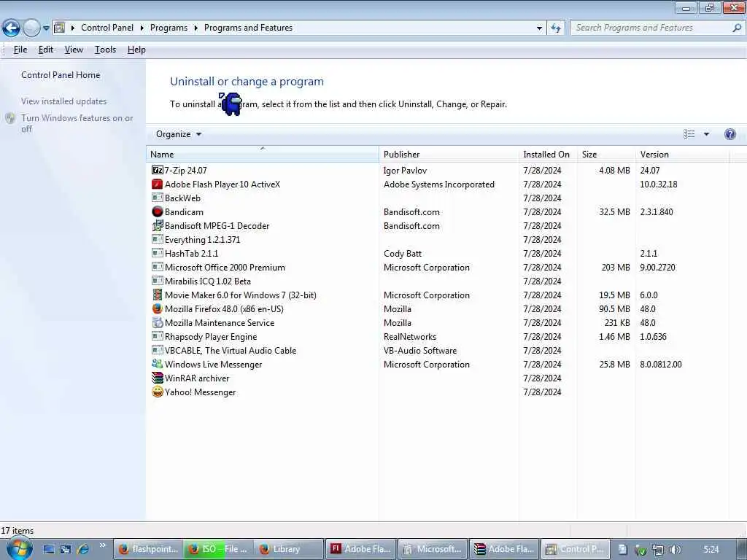
Task: Select the Igor Pavlov publisher cell
Action: point(405,171)
